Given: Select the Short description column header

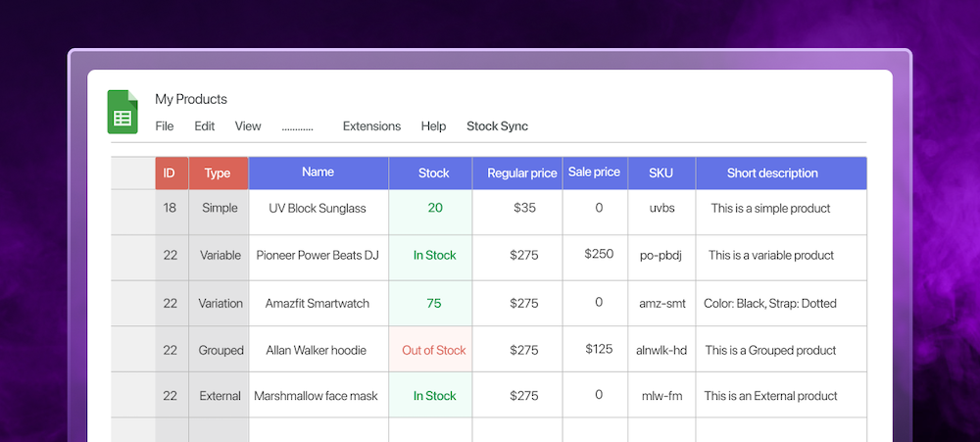Looking at the screenshot, I should (x=772, y=173).
